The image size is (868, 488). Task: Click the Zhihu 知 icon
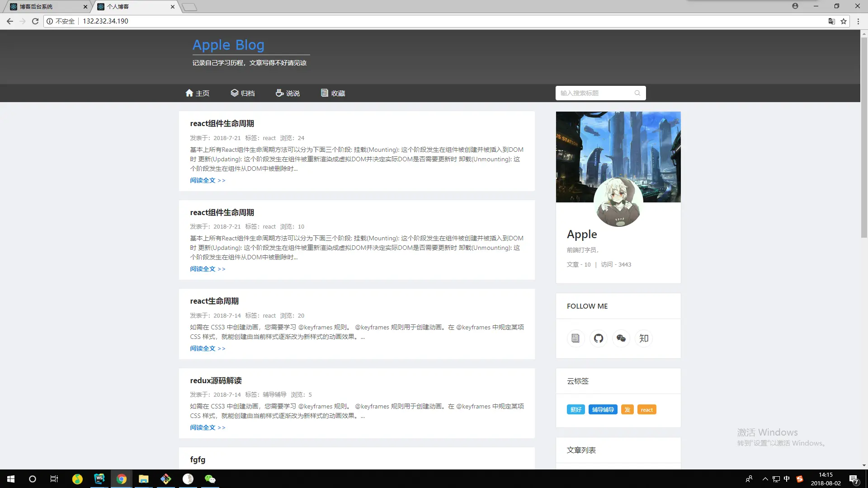tap(644, 338)
